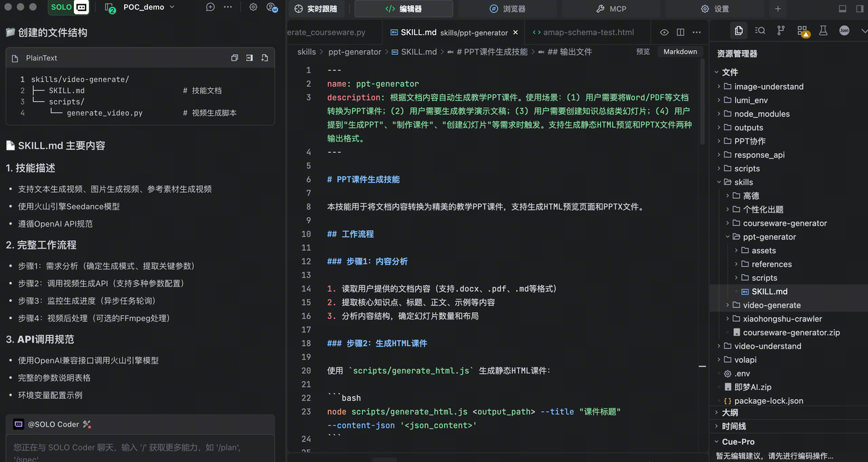Click the ppt-generator breadcrumb segment
Screen dimensions: 868x462
tap(355, 52)
